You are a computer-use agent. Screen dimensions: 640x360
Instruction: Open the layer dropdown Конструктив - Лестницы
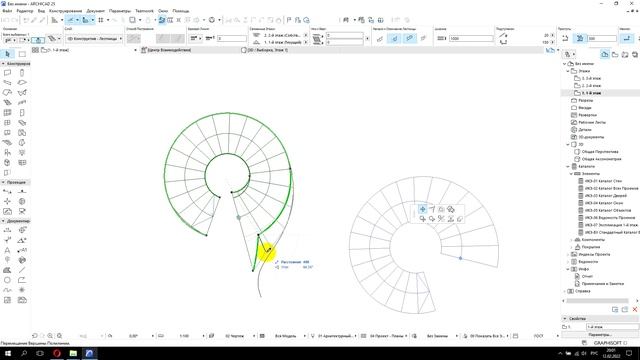(94, 38)
